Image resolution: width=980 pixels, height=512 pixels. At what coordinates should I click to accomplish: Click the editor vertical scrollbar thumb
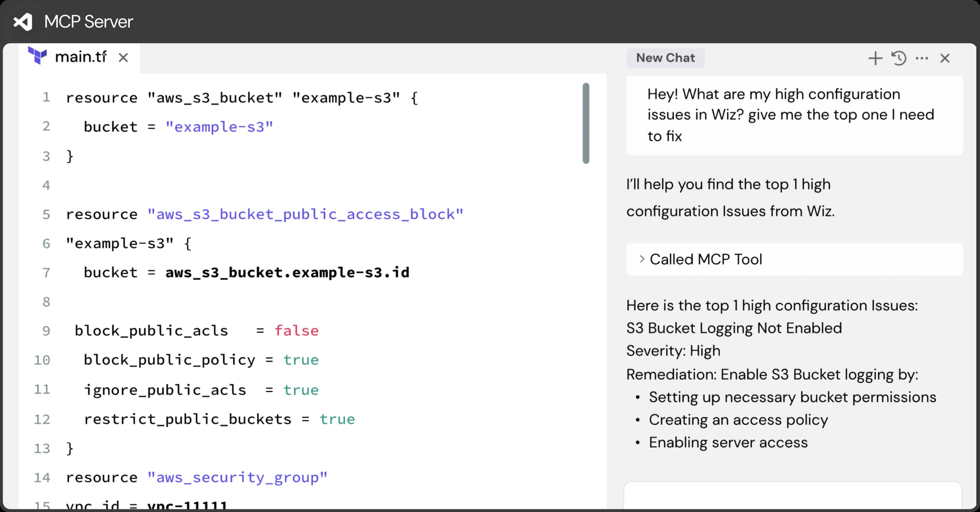[586, 123]
